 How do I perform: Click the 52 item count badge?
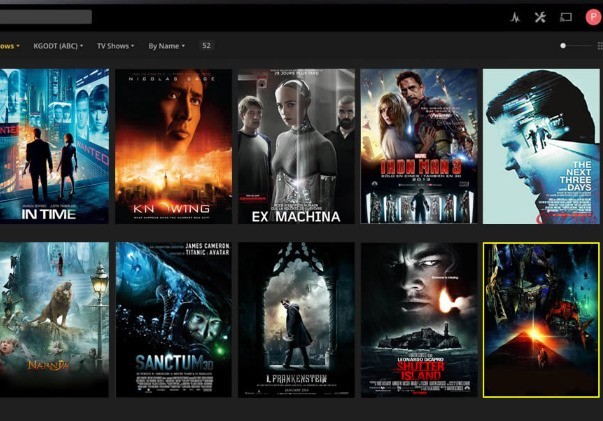click(x=206, y=45)
